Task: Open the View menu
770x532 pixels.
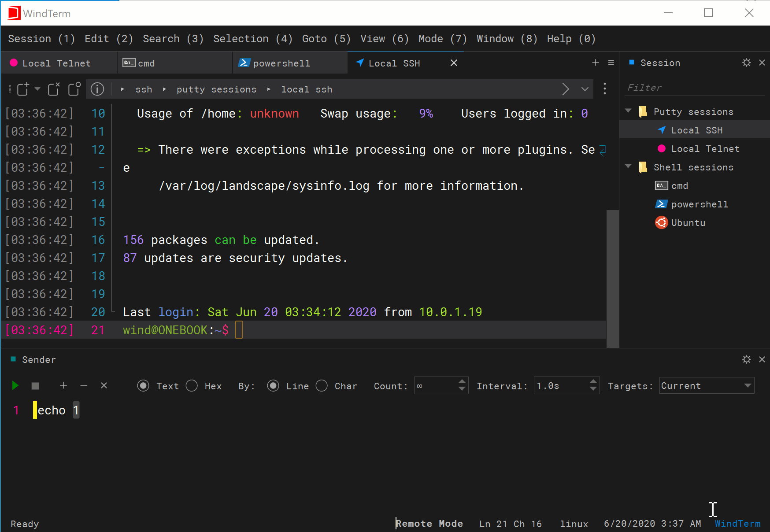Action: click(x=385, y=39)
